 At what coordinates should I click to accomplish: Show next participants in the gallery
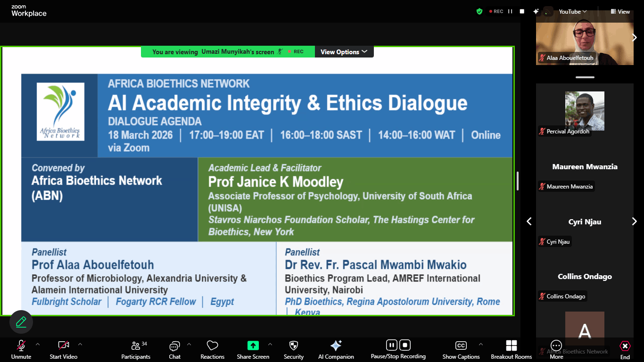pyautogui.click(x=635, y=222)
